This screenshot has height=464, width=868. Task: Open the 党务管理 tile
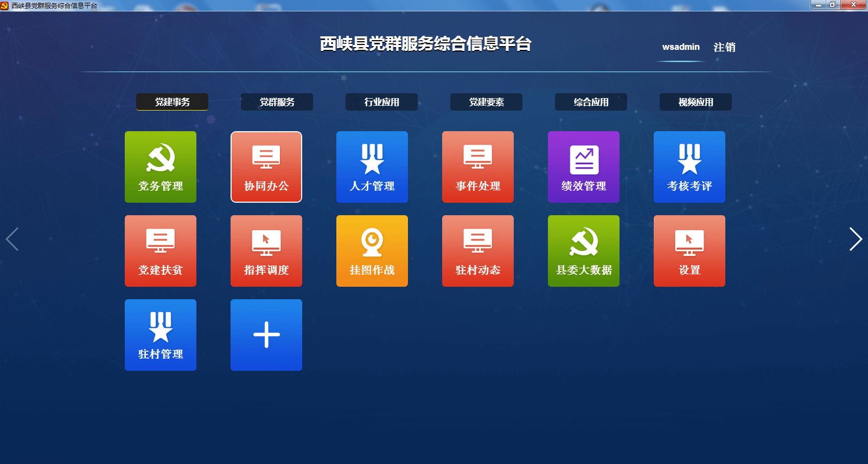click(x=161, y=167)
